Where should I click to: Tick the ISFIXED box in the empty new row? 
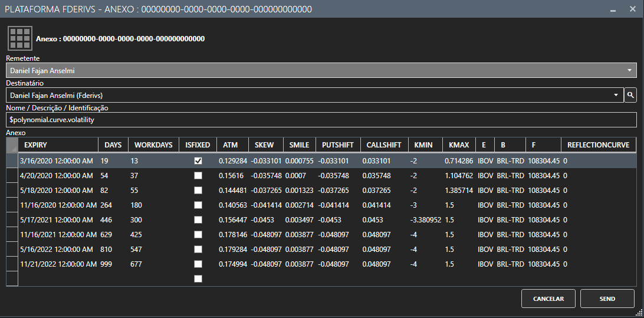pyautogui.click(x=198, y=278)
